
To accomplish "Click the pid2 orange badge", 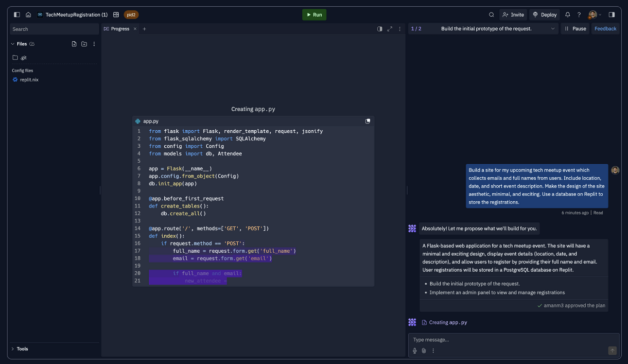I will coord(131,15).
